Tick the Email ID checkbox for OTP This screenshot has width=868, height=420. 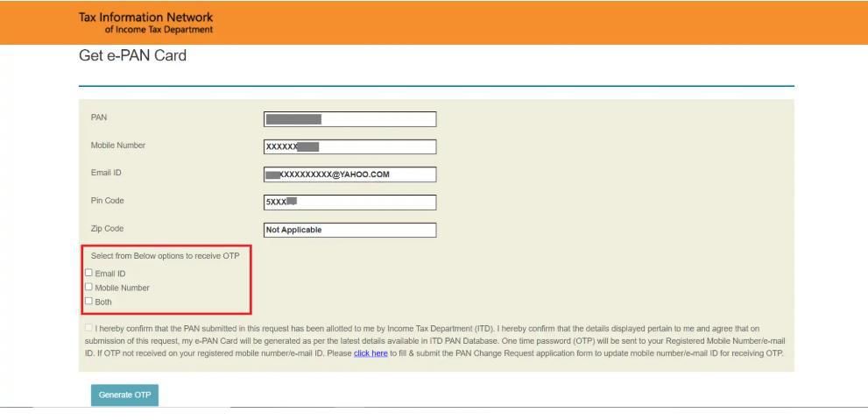(88, 273)
